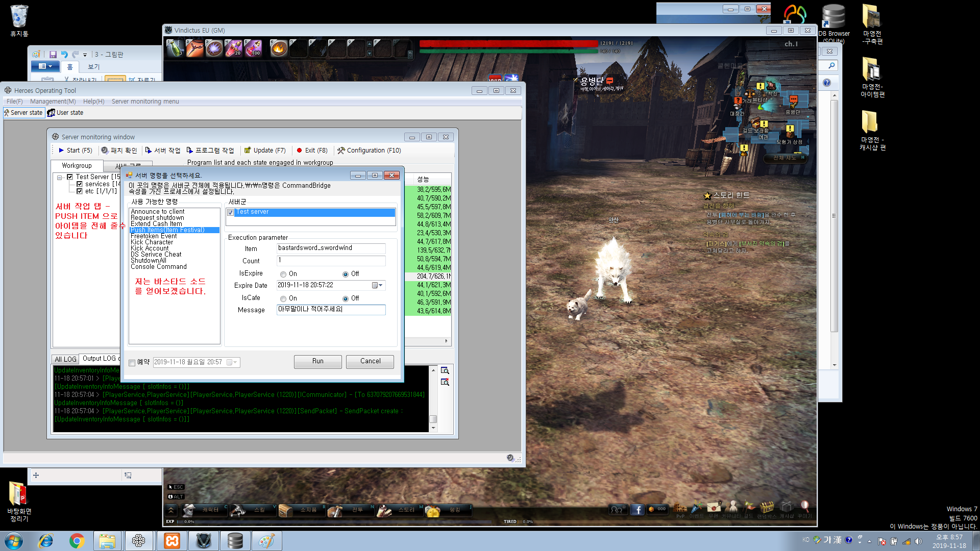Select IsExpire On radio button

[283, 274]
